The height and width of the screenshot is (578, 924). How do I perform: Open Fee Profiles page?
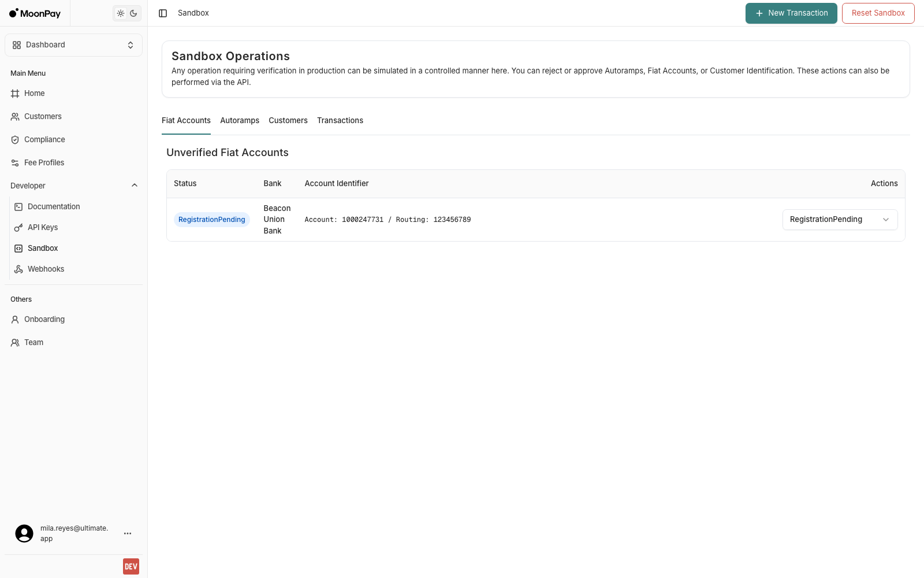click(73, 163)
